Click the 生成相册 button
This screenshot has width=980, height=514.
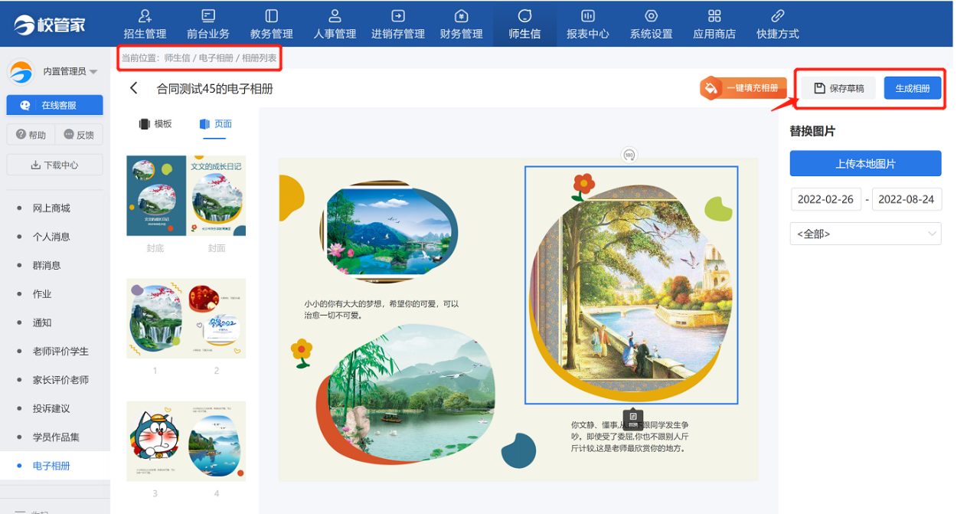pyautogui.click(x=912, y=88)
